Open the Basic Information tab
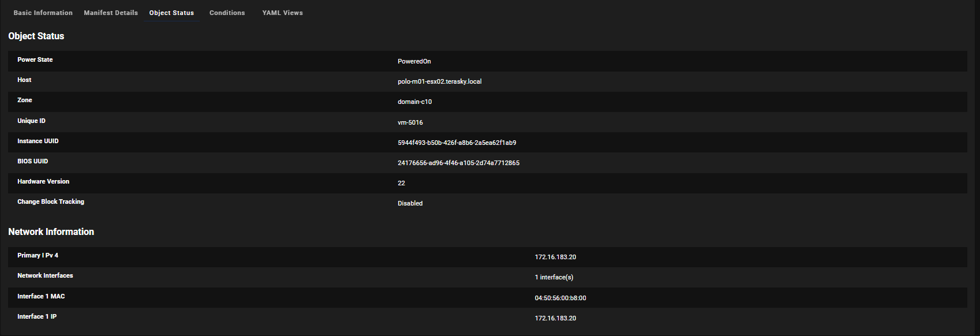Screen dimensions: 980x336 pyautogui.click(x=43, y=13)
